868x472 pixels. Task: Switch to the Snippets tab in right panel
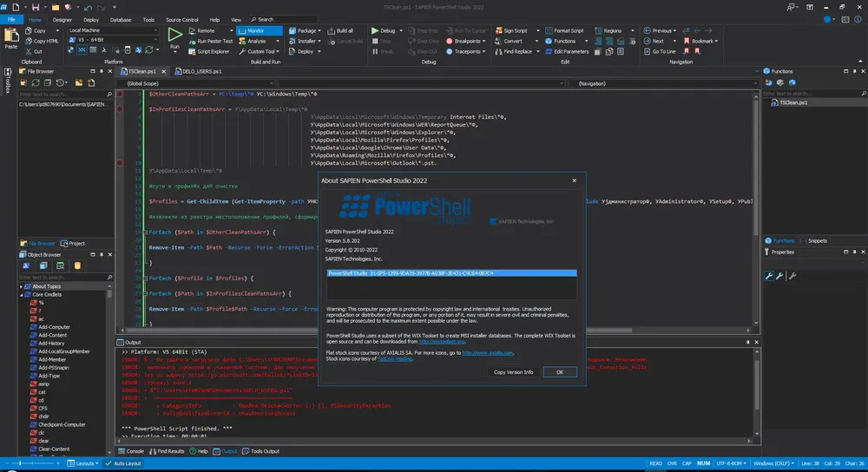tap(814, 240)
